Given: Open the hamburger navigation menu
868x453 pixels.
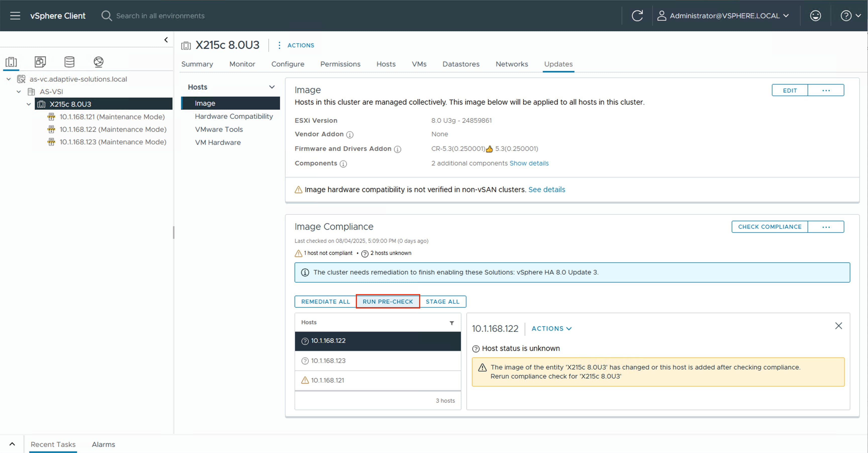Looking at the screenshot, I should pyautogui.click(x=15, y=16).
